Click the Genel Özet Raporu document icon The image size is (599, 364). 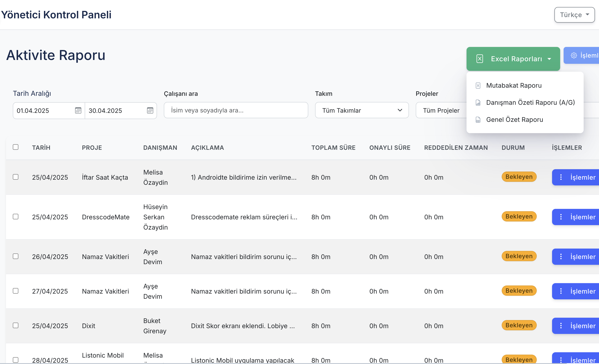tap(478, 120)
